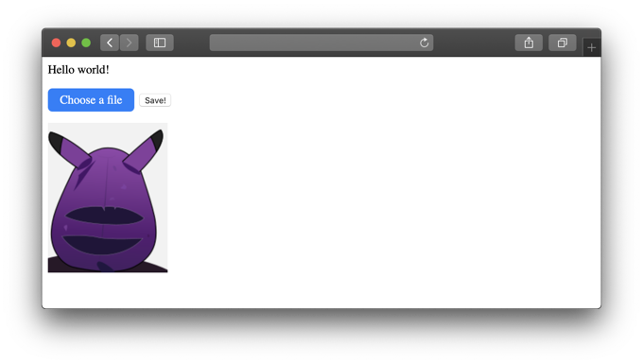Open the share sheet icon
This screenshot has height=364, width=643.
coord(529,43)
